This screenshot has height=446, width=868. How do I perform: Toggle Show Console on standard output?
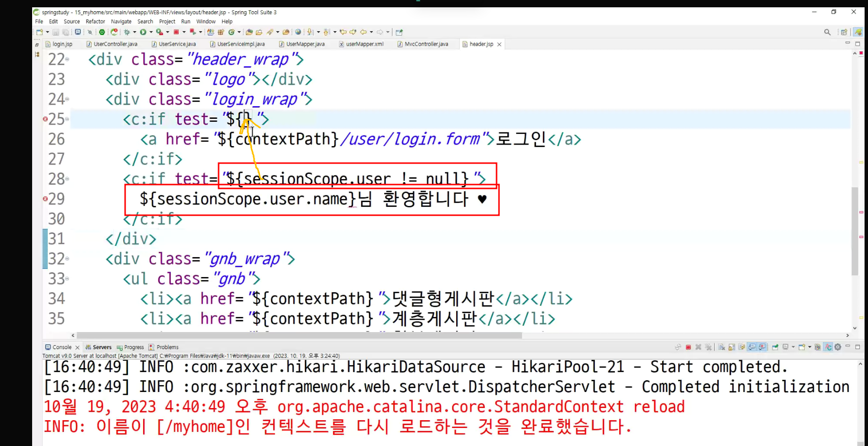coord(752,347)
